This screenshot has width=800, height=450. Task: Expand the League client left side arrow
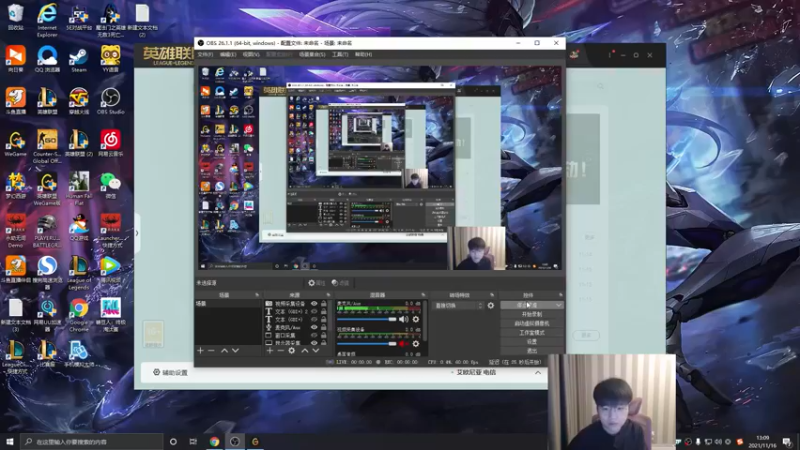(x=137, y=233)
